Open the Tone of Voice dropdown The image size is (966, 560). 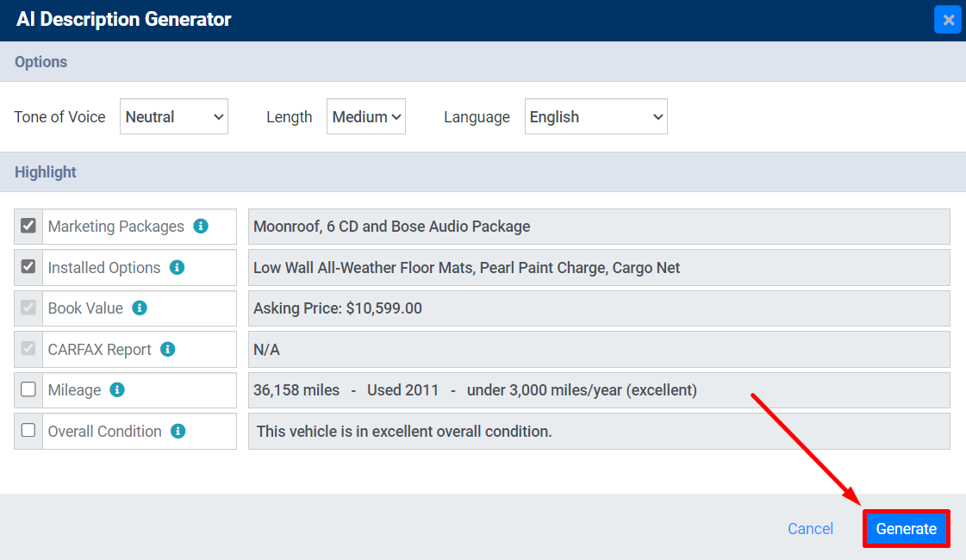[x=173, y=116]
